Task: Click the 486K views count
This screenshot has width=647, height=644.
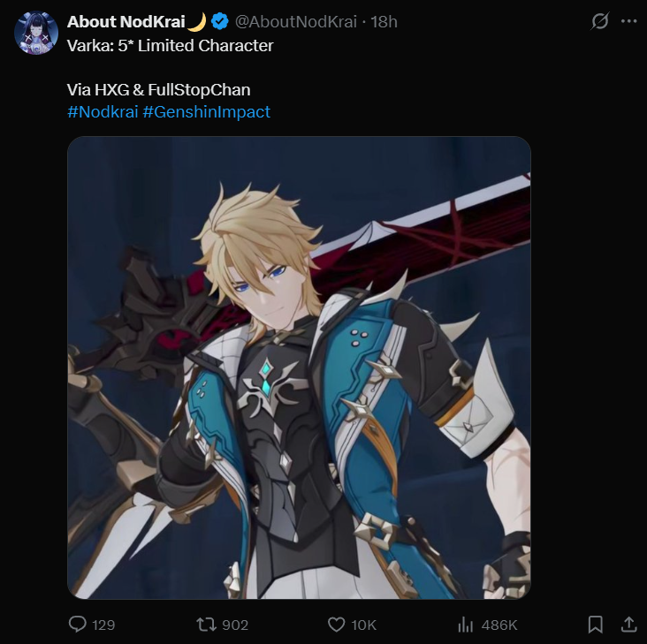Action: (x=499, y=625)
